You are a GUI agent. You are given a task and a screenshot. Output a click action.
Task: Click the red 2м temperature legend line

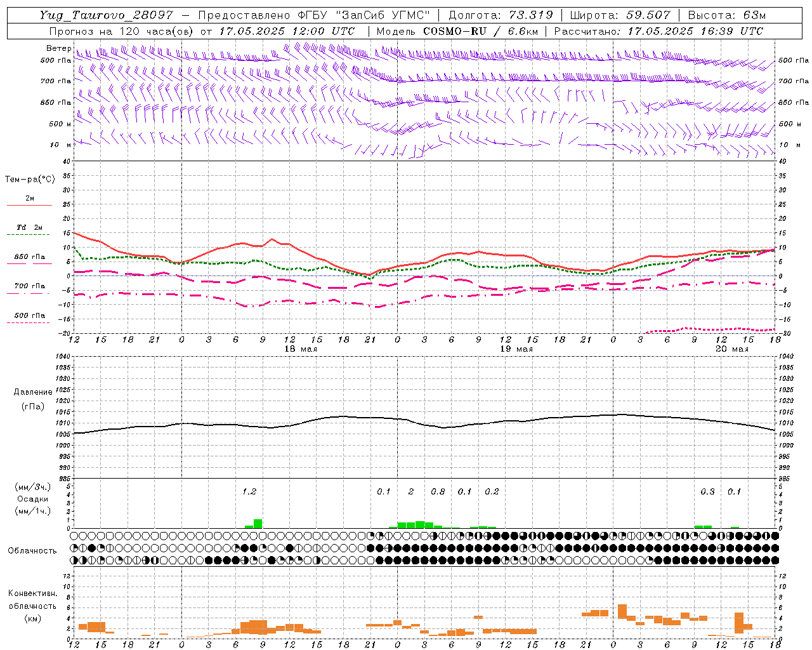30,205
